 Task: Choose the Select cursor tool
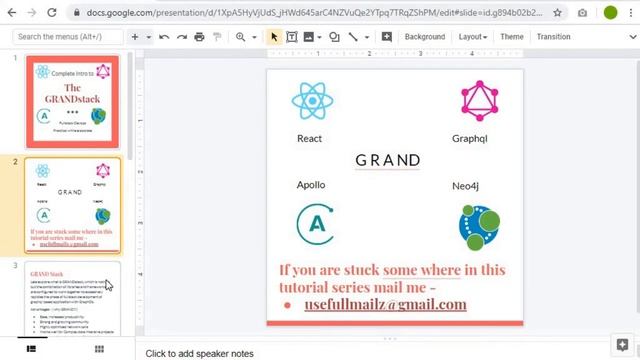coord(274,37)
